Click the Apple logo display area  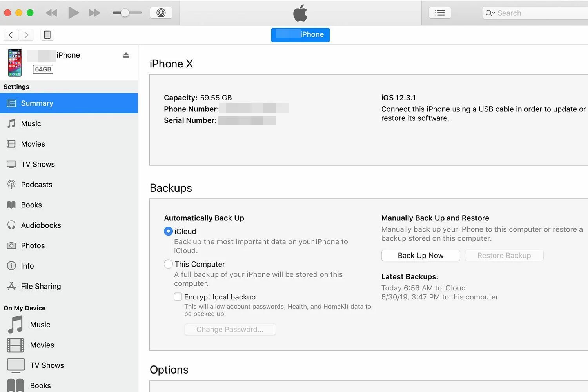tap(300, 13)
